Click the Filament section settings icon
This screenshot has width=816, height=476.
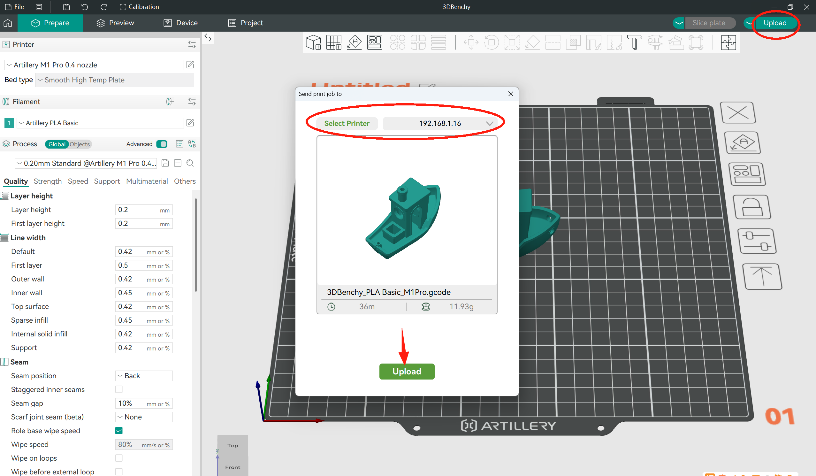tap(192, 101)
